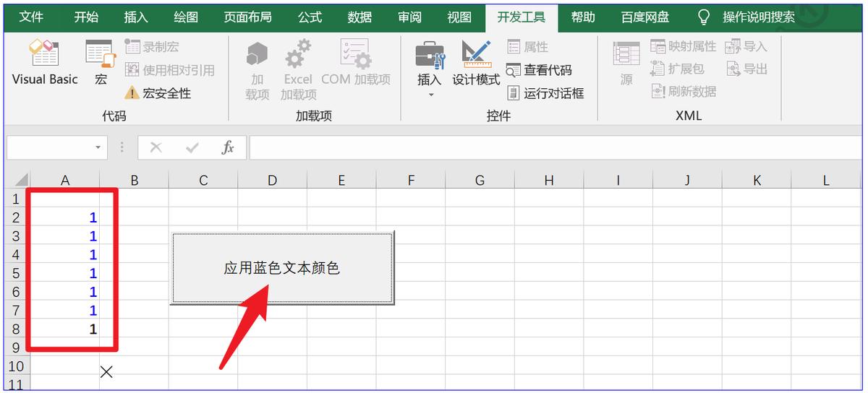This screenshot has width=868, height=393.
Task: Select column G header
Action: point(480,181)
